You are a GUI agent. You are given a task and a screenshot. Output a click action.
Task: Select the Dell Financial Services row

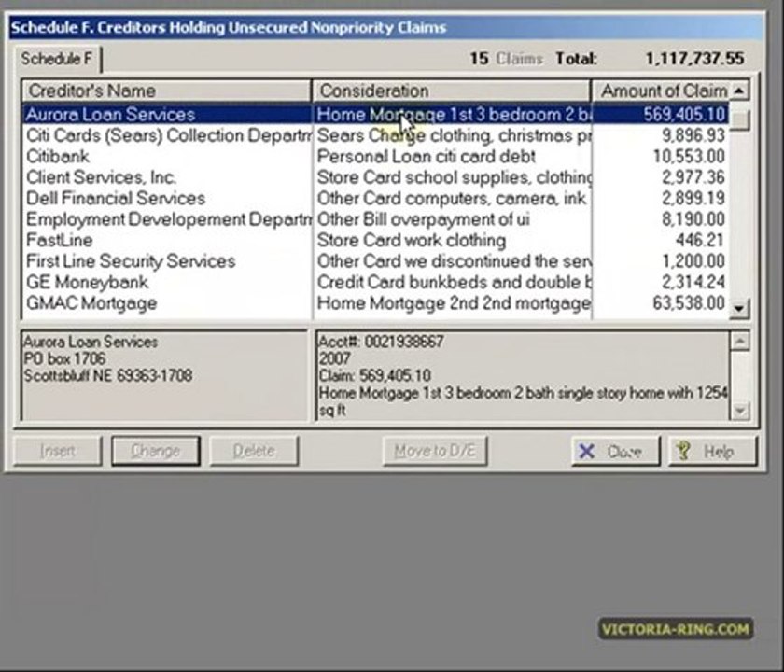(375, 199)
